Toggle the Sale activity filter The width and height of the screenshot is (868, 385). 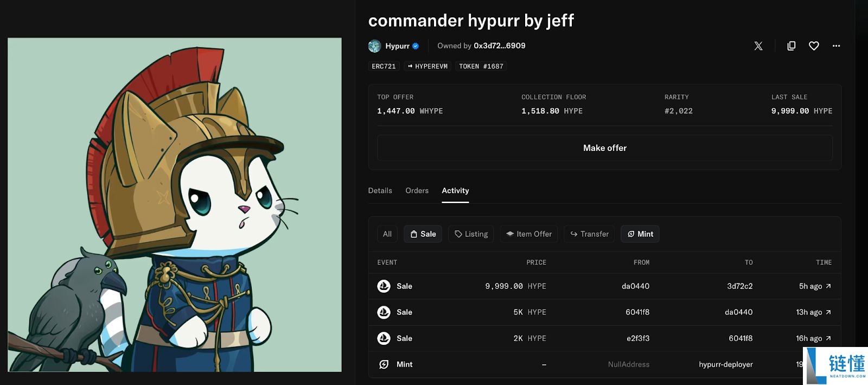(423, 234)
